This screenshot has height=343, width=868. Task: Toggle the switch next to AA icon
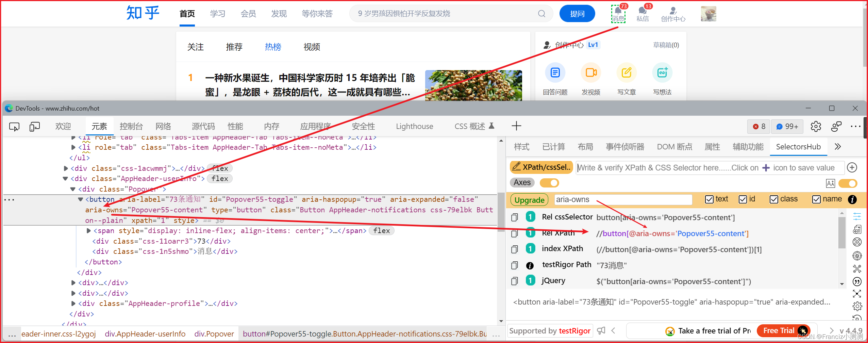point(848,183)
